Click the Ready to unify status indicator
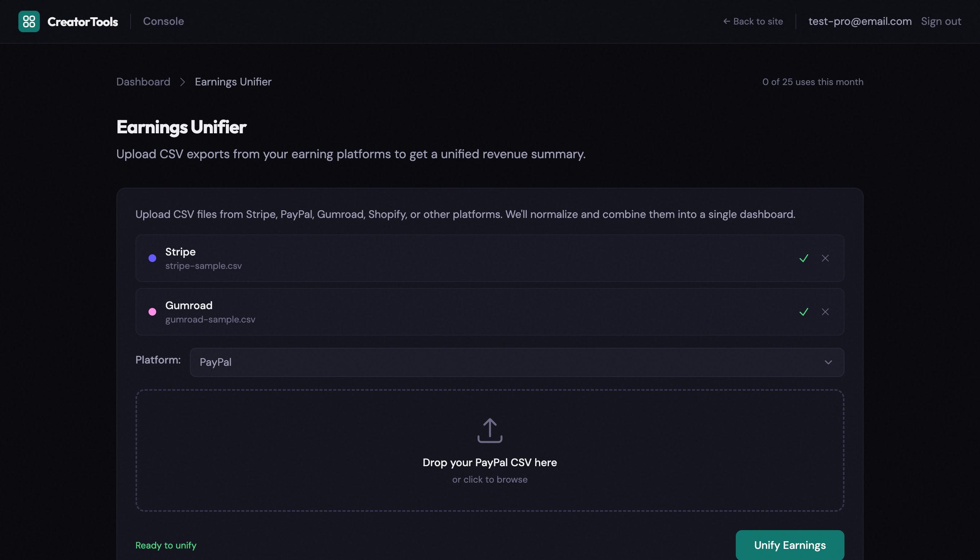The image size is (980, 560). click(x=166, y=545)
